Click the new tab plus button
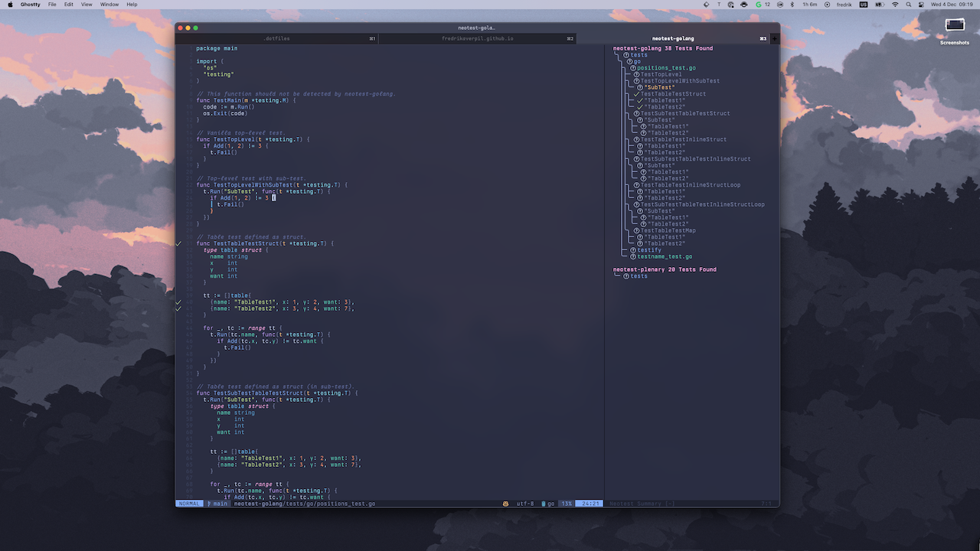980x551 pixels. click(x=775, y=38)
